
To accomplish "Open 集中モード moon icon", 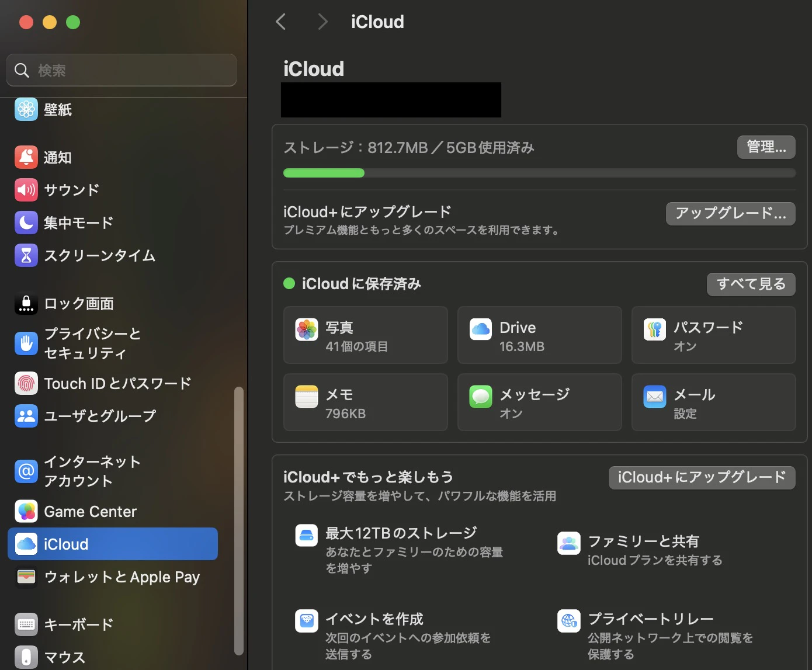I will [x=26, y=223].
